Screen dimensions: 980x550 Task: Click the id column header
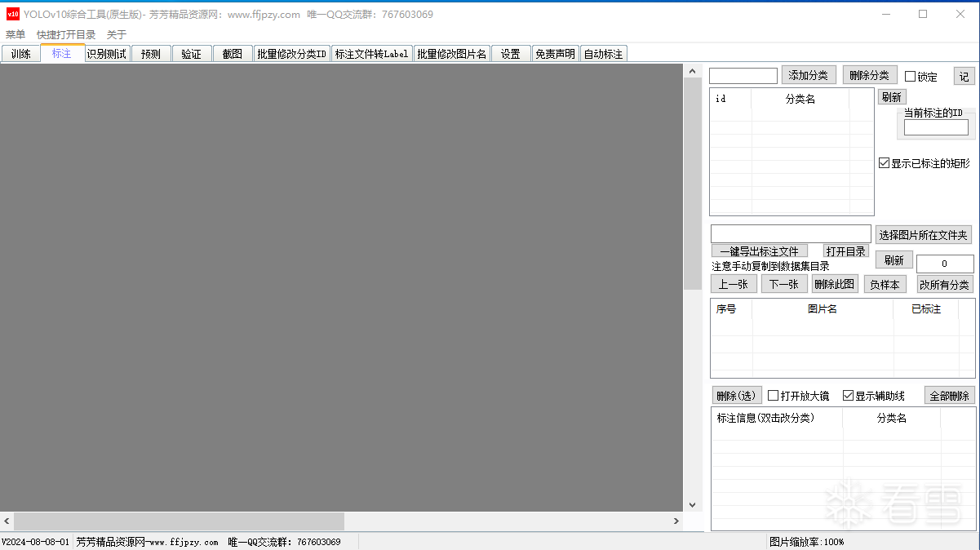(731, 99)
